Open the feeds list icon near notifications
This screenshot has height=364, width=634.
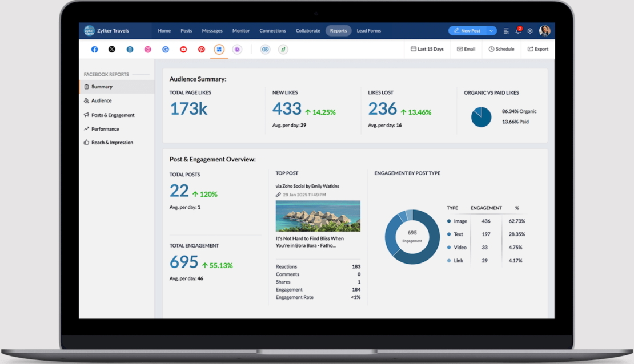click(506, 31)
